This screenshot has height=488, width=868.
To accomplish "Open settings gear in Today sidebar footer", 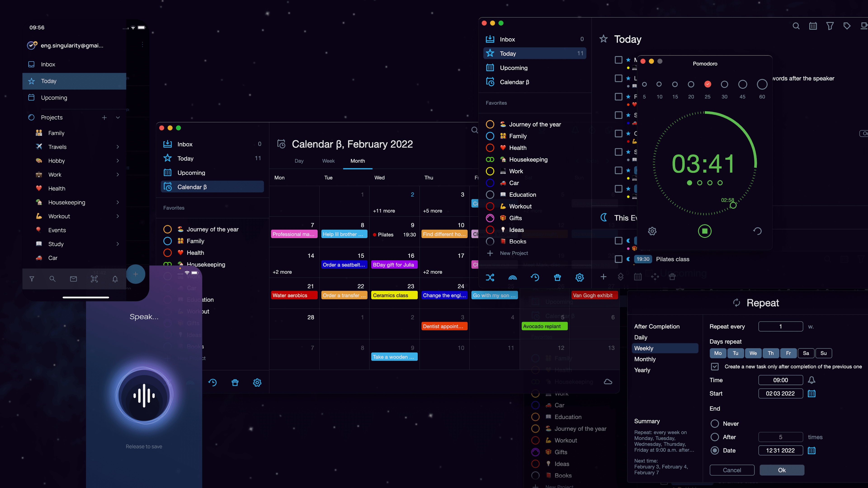I will click(580, 277).
